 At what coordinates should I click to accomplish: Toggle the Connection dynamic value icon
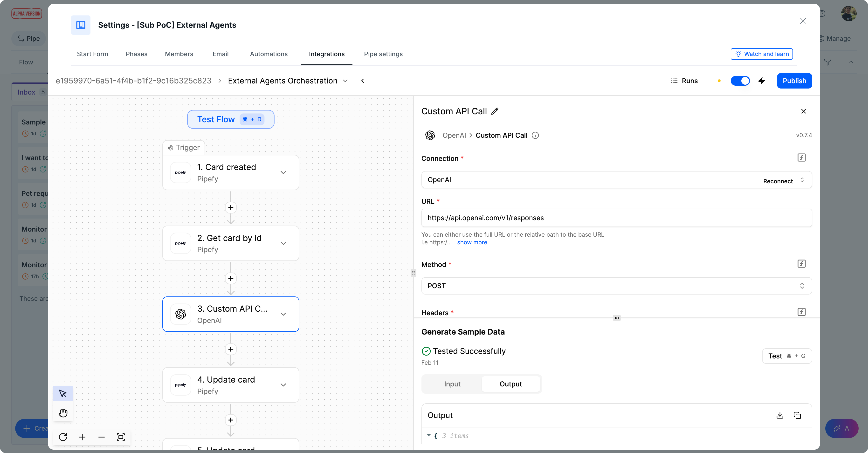coord(801,158)
